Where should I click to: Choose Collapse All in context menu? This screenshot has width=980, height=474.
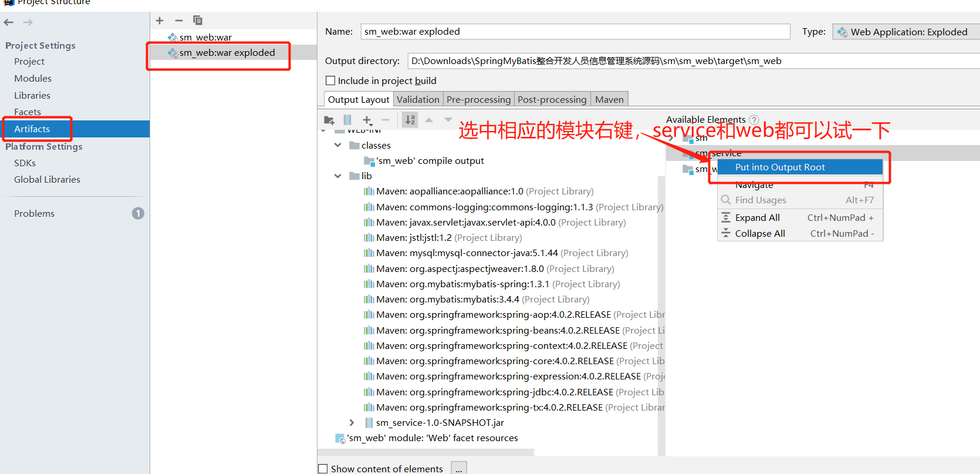pos(800,234)
